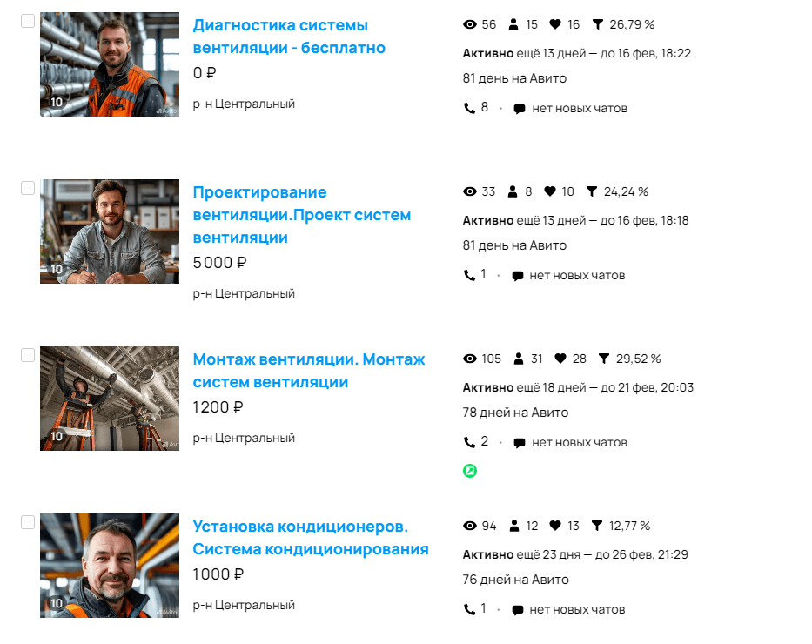Viewport: 812px width, 644px height.
Task: Click the views eye icon showing 105
Action: click(469, 359)
